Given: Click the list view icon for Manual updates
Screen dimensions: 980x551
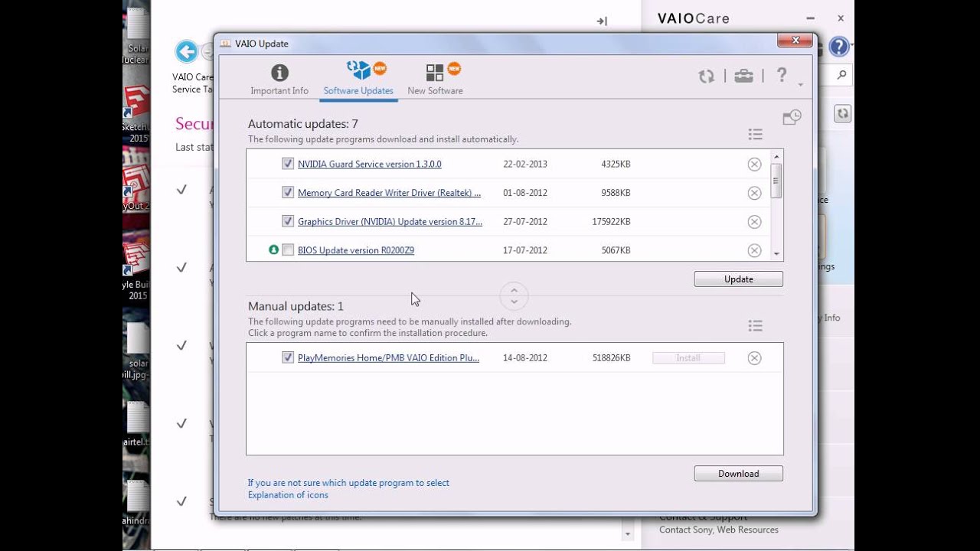Looking at the screenshot, I should click(756, 326).
